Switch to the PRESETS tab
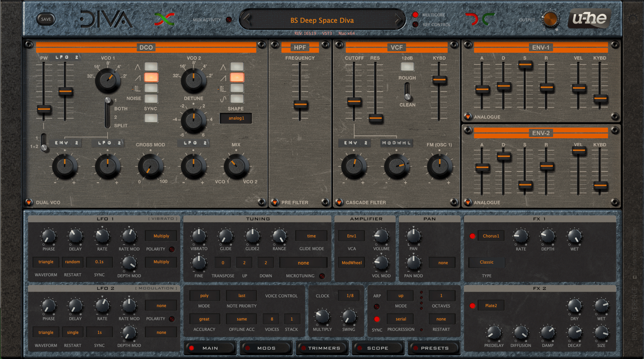This screenshot has width=644, height=359. [x=434, y=348]
